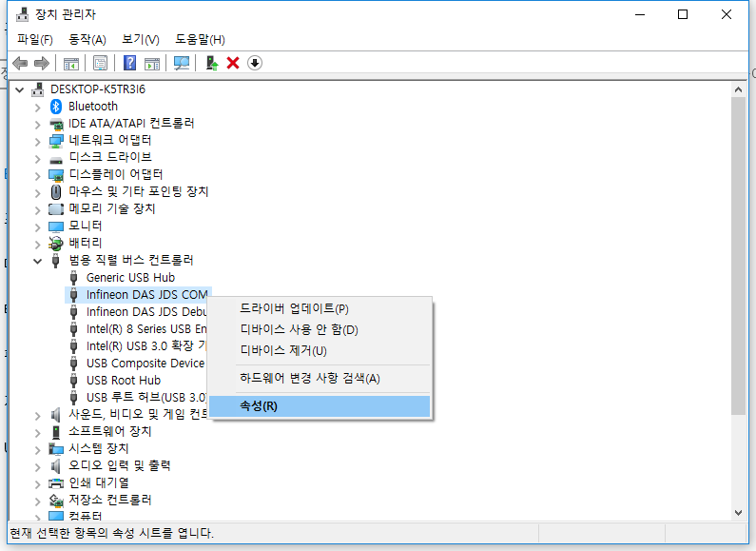Viewport: 756px width, 551px height.
Task: Open the 도움말(H) menu
Action: click(200, 40)
